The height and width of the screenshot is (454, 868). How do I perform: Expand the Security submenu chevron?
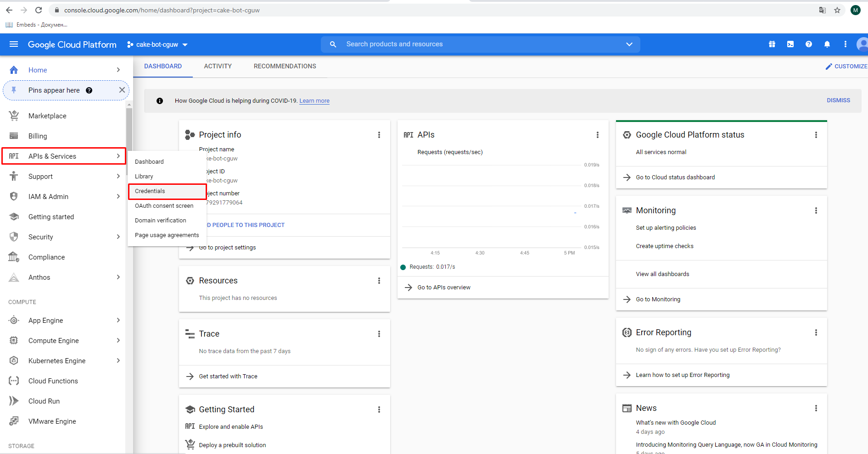pos(118,237)
